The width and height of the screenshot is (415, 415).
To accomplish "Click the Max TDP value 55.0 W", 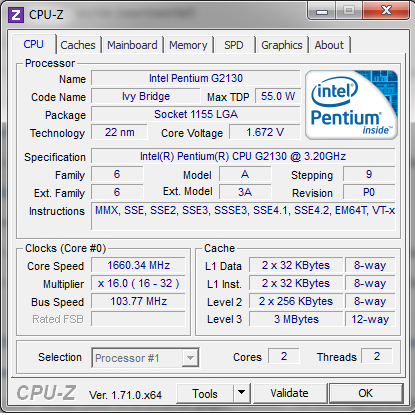I will (278, 96).
